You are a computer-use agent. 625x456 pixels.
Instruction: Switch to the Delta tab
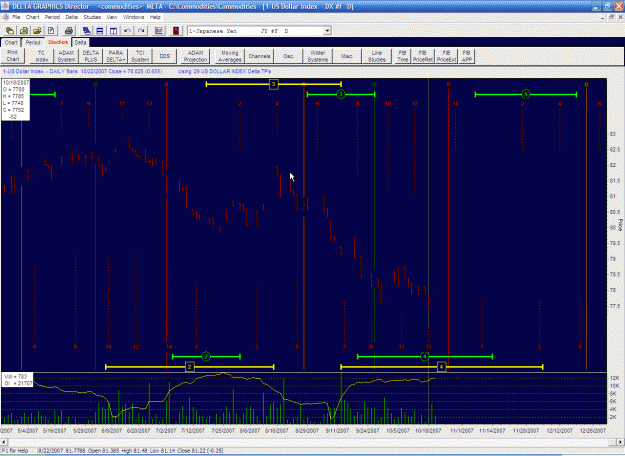(x=80, y=42)
